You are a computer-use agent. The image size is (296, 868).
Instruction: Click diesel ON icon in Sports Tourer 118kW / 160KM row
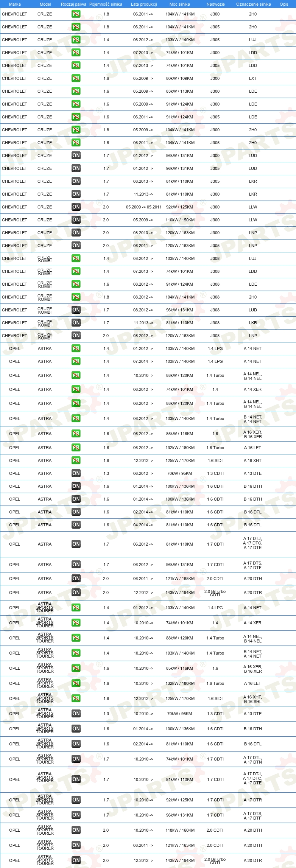coord(76,830)
